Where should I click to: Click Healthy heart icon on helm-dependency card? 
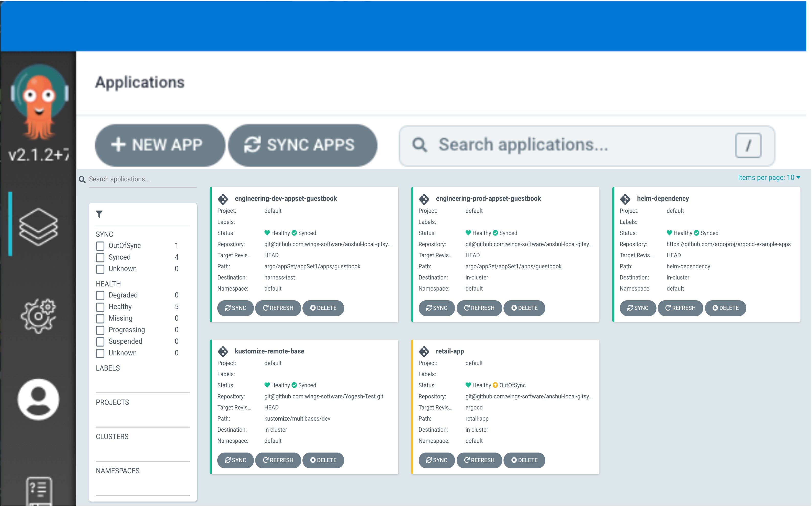click(669, 233)
